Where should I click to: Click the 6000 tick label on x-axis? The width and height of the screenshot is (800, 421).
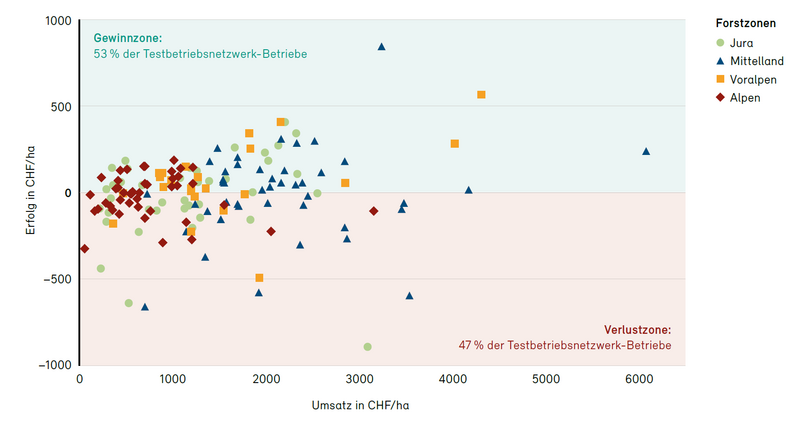tap(638, 380)
